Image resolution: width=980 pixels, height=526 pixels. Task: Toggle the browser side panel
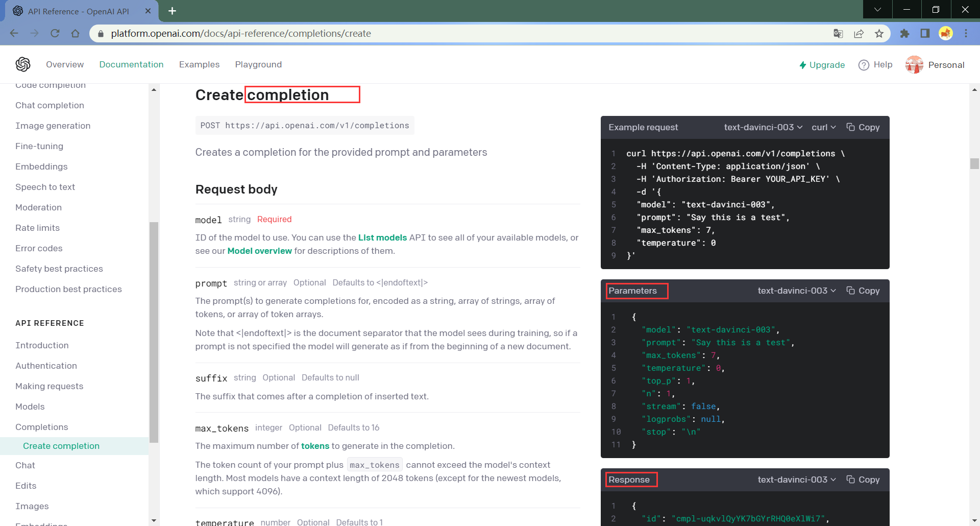point(925,33)
